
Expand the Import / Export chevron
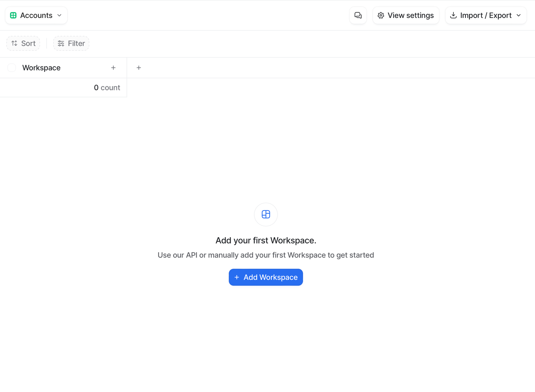(519, 15)
